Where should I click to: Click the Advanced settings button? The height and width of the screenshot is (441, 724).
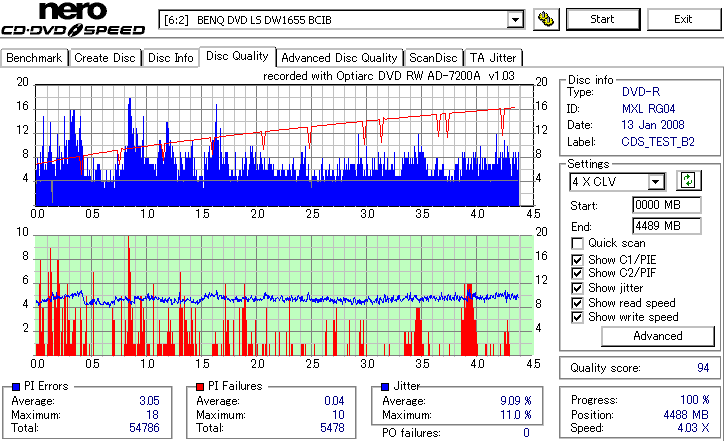(658, 336)
